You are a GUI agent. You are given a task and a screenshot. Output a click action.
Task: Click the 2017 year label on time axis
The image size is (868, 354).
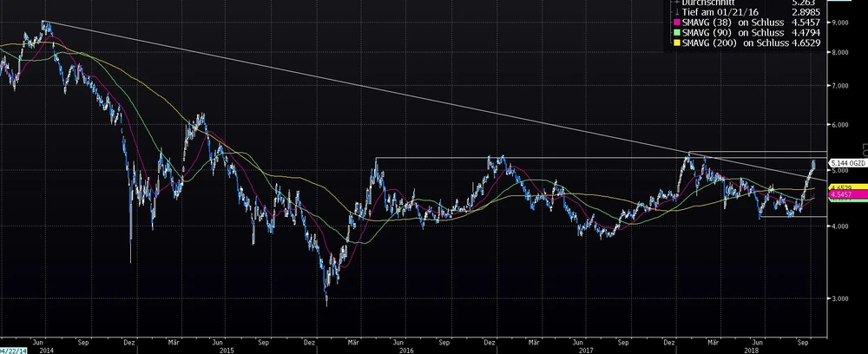coord(586,349)
